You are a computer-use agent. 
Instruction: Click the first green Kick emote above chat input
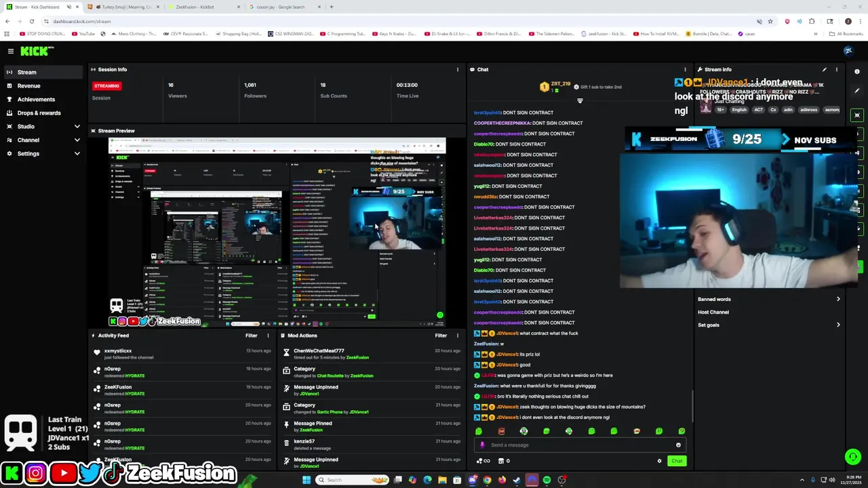point(479,431)
